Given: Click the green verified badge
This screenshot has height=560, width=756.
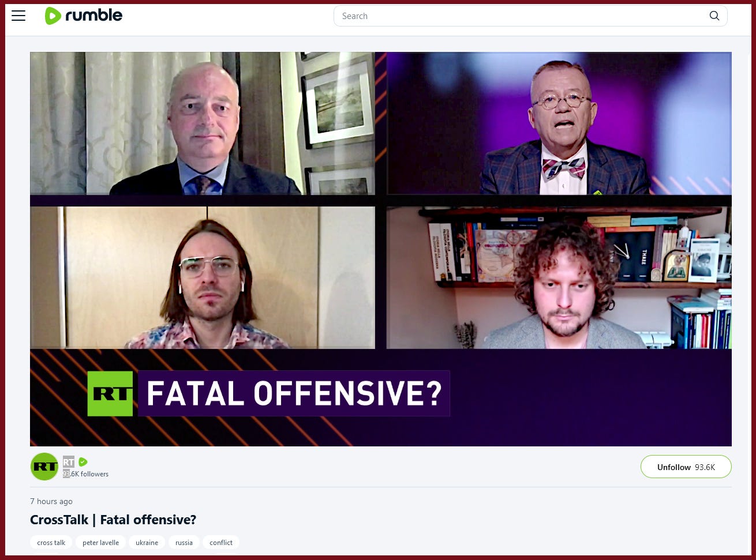Looking at the screenshot, I should pyautogui.click(x=83, y=462).
